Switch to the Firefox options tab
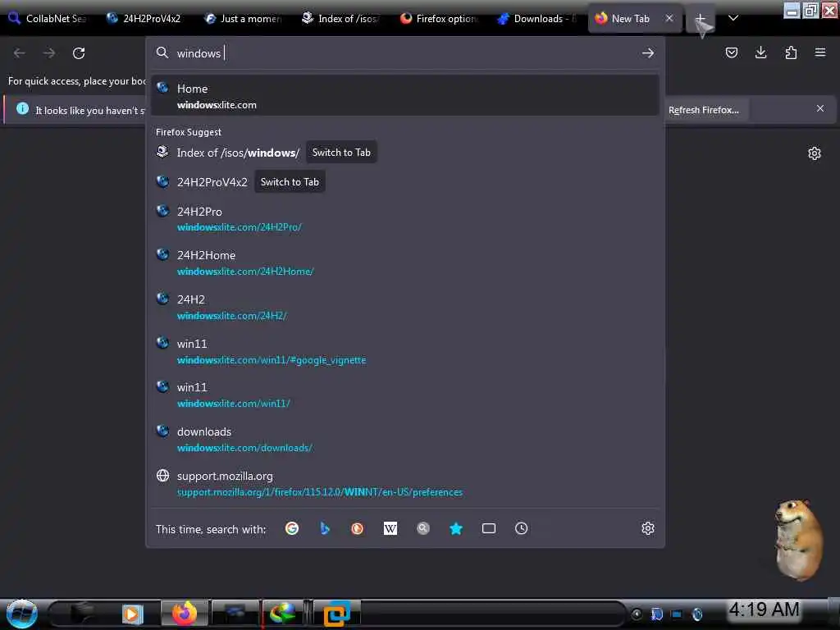This screenshot has height=630, width=840. tap(439, 19)
